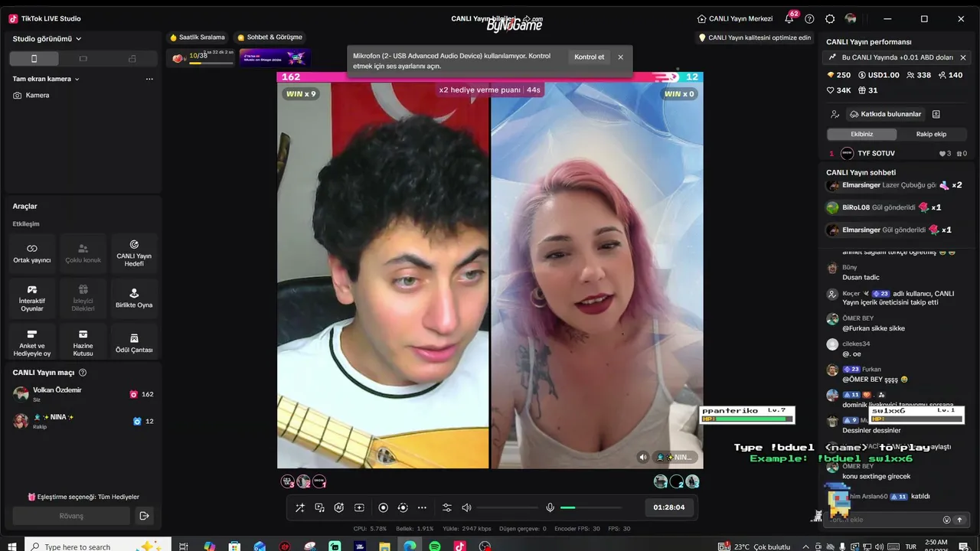Open İnteraktif Oyunlar tool
The image size is (980, 551).
(32, 298)
